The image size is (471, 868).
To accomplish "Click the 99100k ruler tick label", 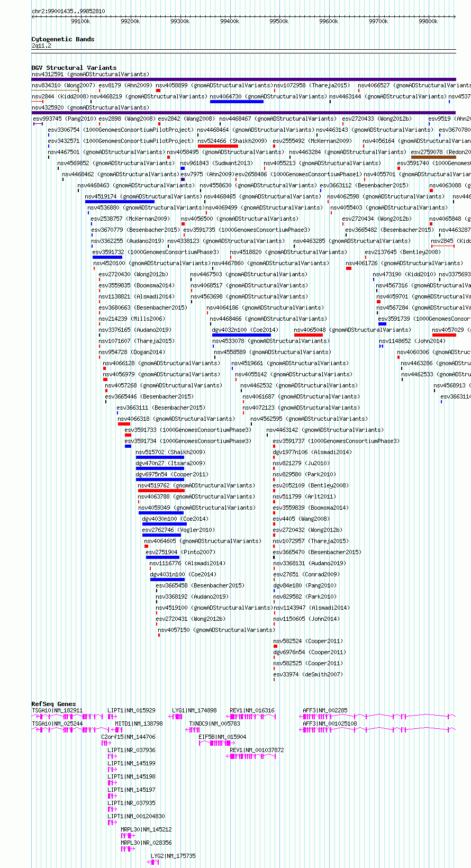I will point(80,21).
